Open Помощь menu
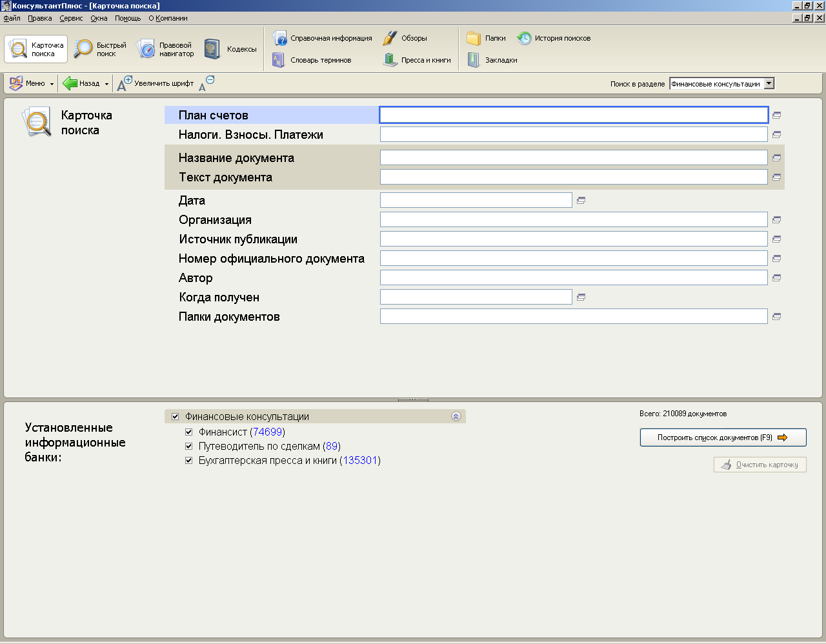The image size is (826, 644). (x=128, y=18)
